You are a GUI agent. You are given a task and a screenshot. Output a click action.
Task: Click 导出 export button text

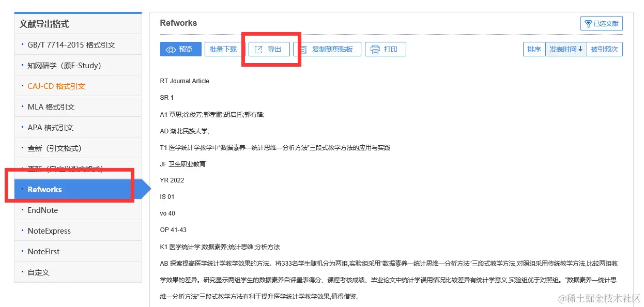274,50
